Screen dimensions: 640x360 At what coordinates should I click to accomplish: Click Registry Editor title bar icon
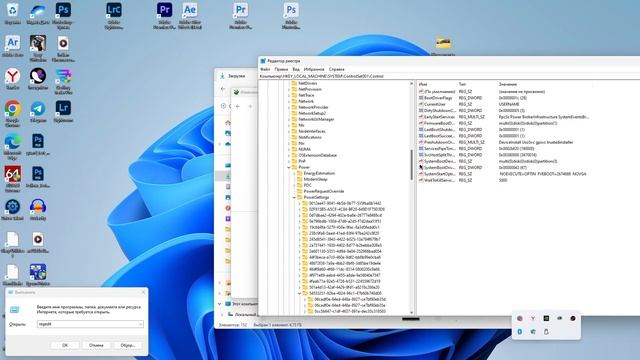(x=263, y=61)
